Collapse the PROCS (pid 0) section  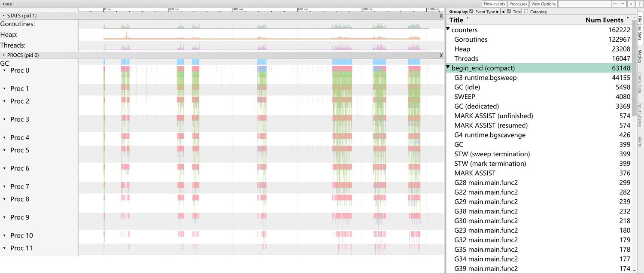coord(4,55)
